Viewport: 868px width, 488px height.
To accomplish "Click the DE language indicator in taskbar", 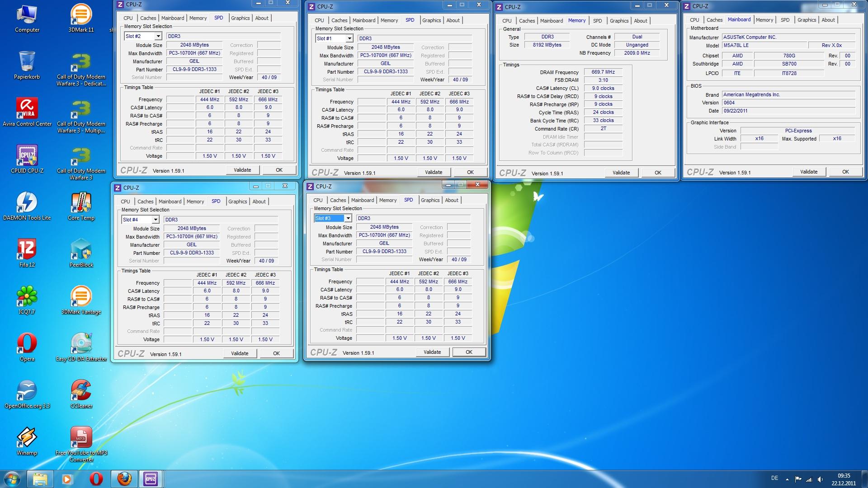I will 774,478.
